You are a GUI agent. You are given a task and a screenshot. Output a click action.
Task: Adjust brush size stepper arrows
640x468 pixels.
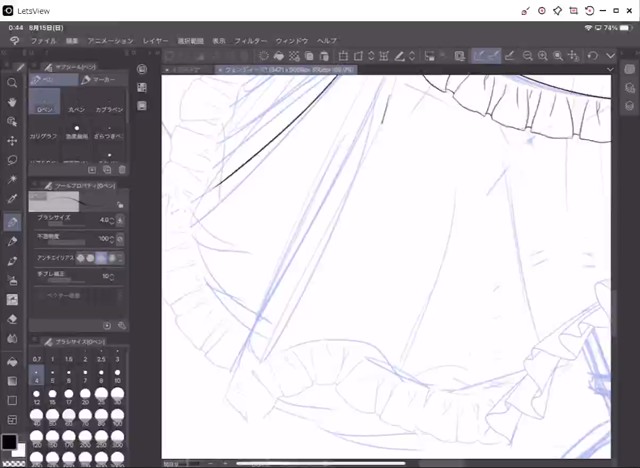(112, 220)
